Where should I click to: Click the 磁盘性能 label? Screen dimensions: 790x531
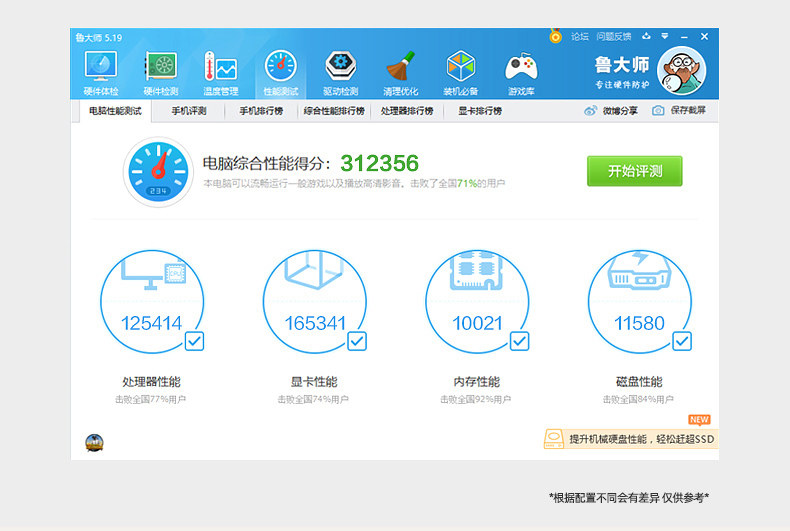coord(639,382)
